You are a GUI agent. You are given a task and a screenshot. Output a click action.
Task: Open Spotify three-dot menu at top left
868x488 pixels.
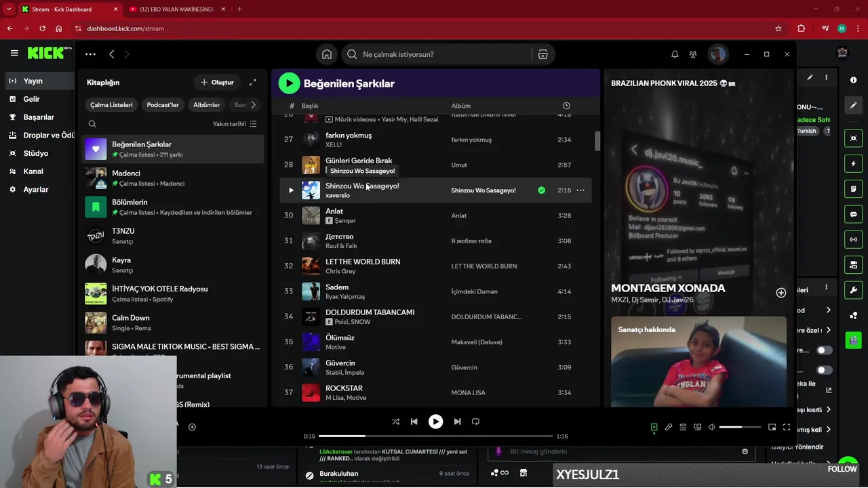pos(90,54)
